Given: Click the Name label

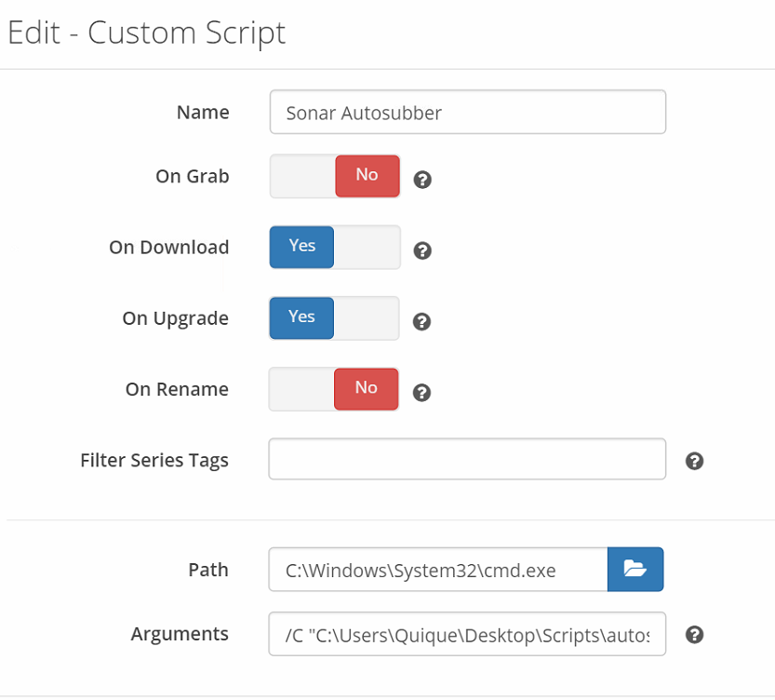Looking at the screenshot, I should click(203, 113).
